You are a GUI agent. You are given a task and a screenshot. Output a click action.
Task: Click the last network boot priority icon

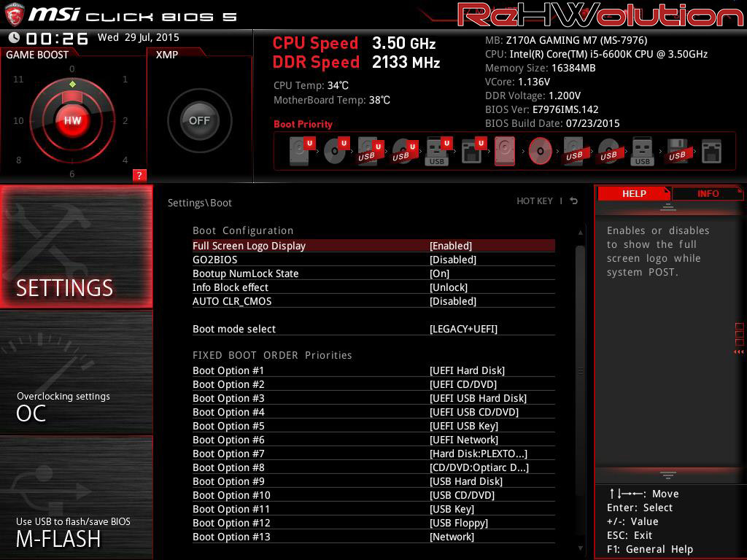click(x=711, y=152)
